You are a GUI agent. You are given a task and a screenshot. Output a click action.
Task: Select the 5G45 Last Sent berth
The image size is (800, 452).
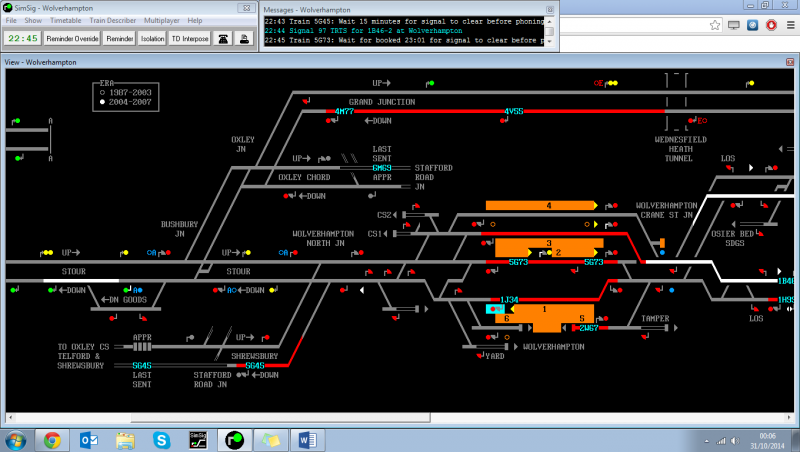click(142, 366)
